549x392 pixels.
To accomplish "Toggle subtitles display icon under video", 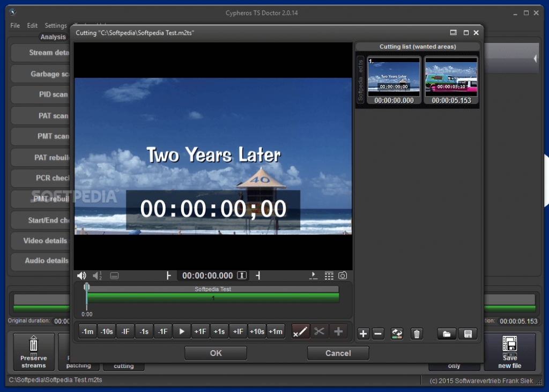I will [x=114, y=276].
